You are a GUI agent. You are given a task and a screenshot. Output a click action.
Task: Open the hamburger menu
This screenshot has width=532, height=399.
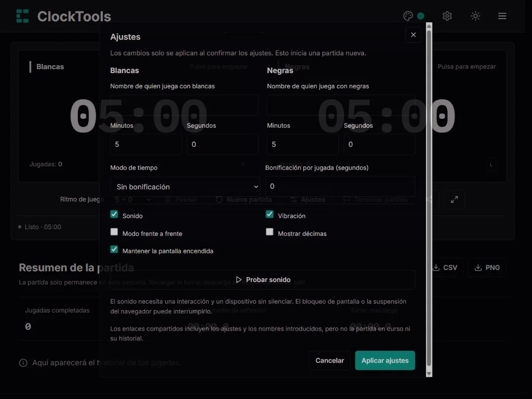[x=502, y=16]
